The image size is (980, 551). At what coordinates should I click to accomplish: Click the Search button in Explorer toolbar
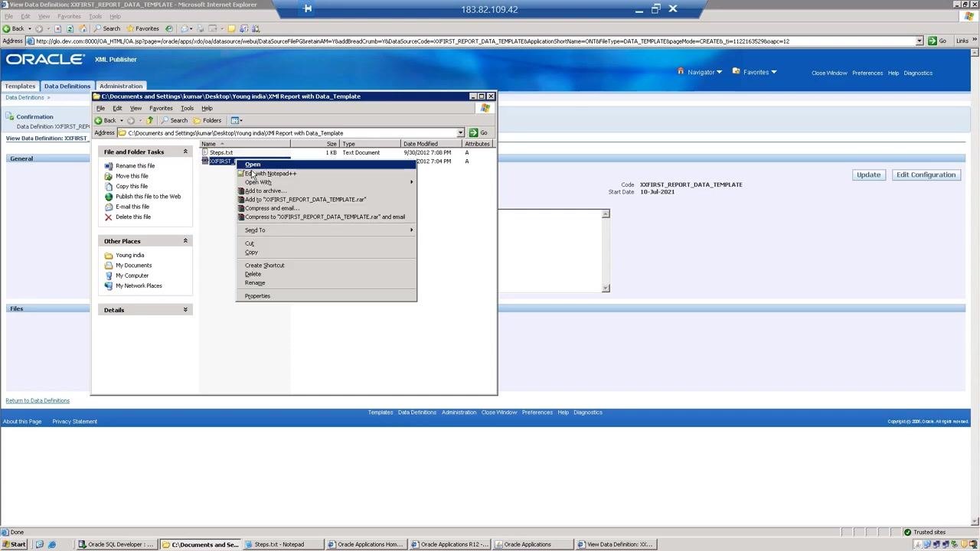coord(175,120)
